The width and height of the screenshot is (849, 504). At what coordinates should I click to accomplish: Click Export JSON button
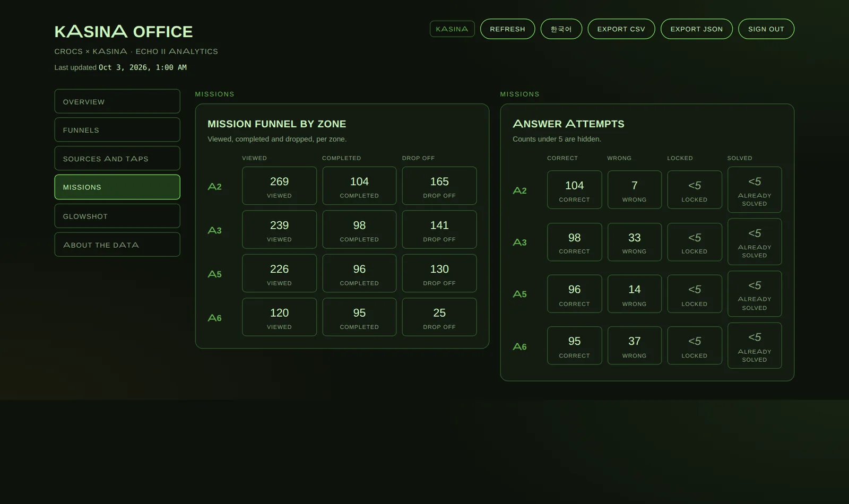point(696,29)
